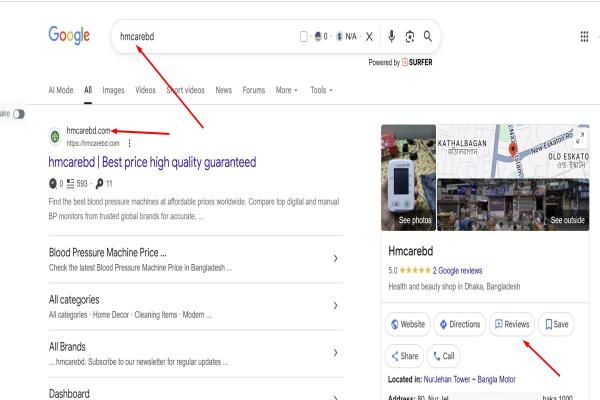Get Directions to Hmcarebd

460,324
